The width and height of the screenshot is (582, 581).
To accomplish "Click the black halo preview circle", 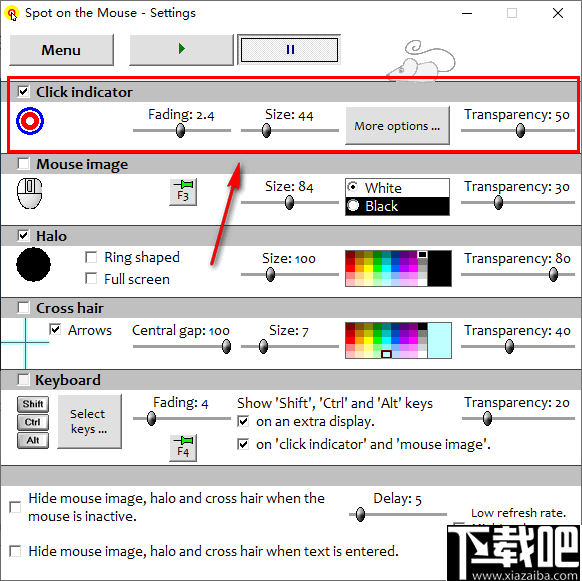I will pyautogui.click(x=33, y=264).
